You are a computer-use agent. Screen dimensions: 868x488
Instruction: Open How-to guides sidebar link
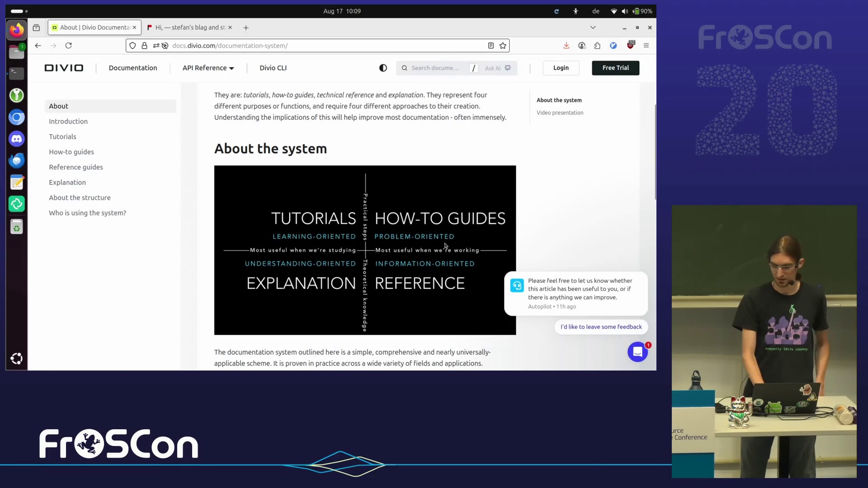click(x=71, y=152)
